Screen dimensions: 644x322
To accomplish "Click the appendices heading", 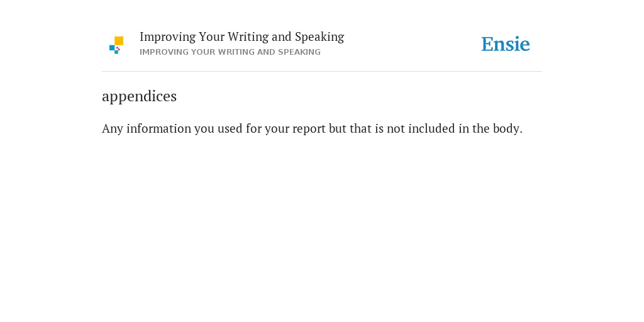I will coord(139,96).
